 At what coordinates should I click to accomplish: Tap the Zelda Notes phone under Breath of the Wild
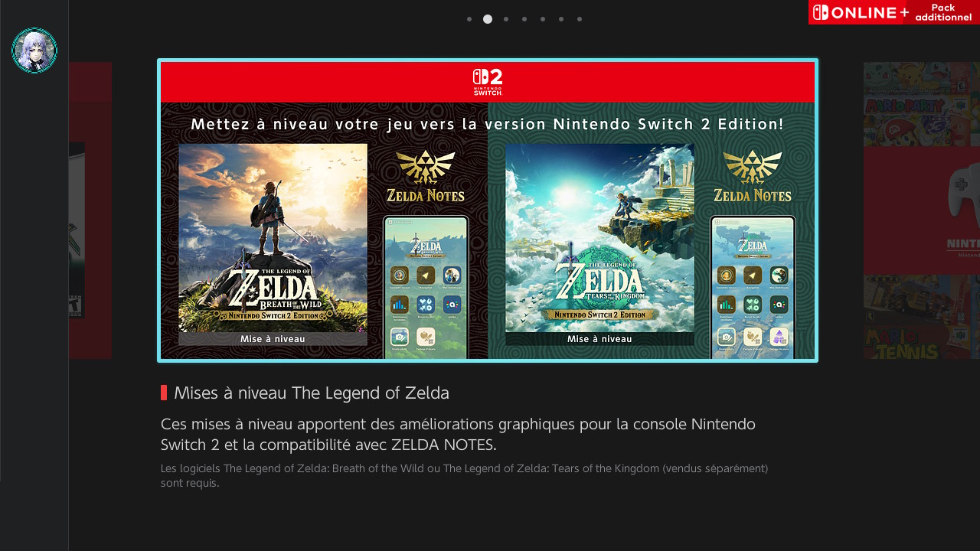coord(426,287)
